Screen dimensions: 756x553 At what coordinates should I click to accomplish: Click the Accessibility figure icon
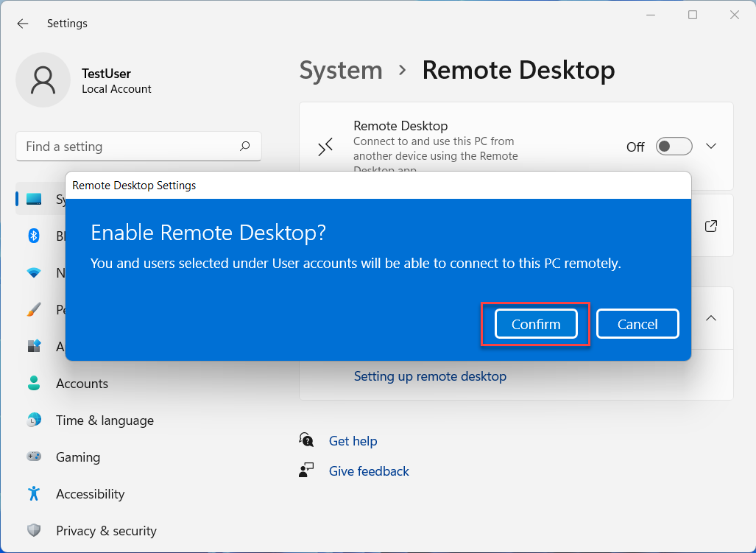click(x=34, y=494)
